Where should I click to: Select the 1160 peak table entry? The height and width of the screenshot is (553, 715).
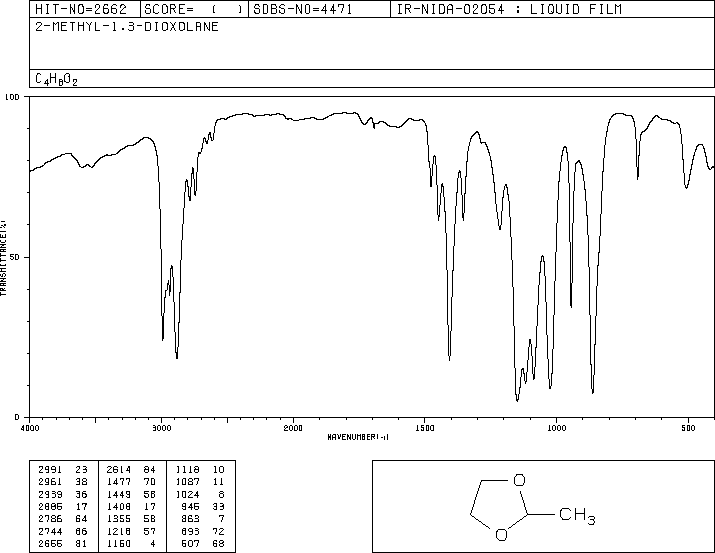click(x=131, y=544)
